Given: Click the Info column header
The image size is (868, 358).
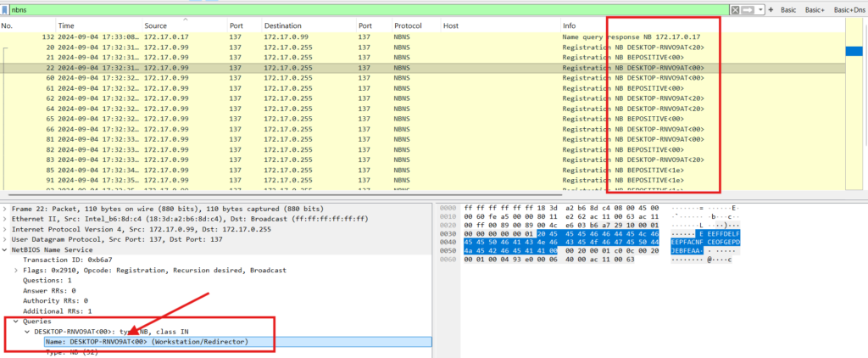Looking at the screenshot, I should (x=570, y=26).
